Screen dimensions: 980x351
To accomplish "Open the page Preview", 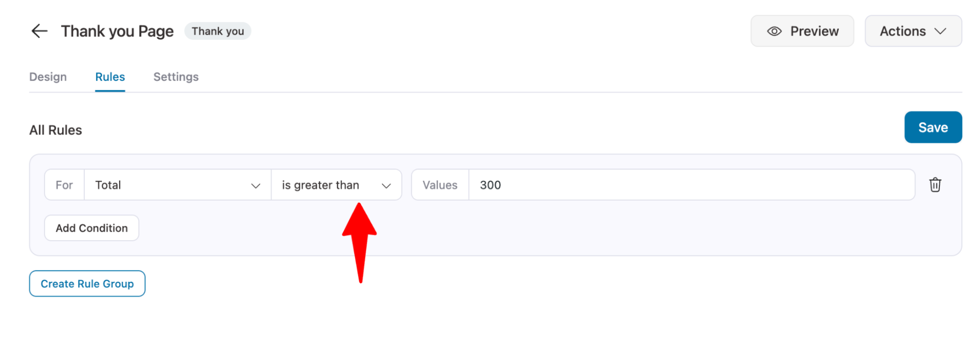I will click(802, 31).
